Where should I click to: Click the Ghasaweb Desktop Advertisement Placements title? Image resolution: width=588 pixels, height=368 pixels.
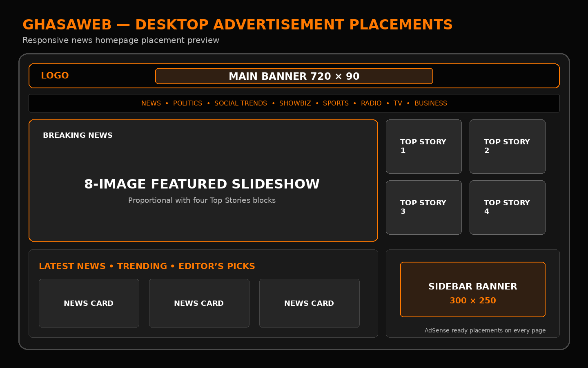(238, 25)
